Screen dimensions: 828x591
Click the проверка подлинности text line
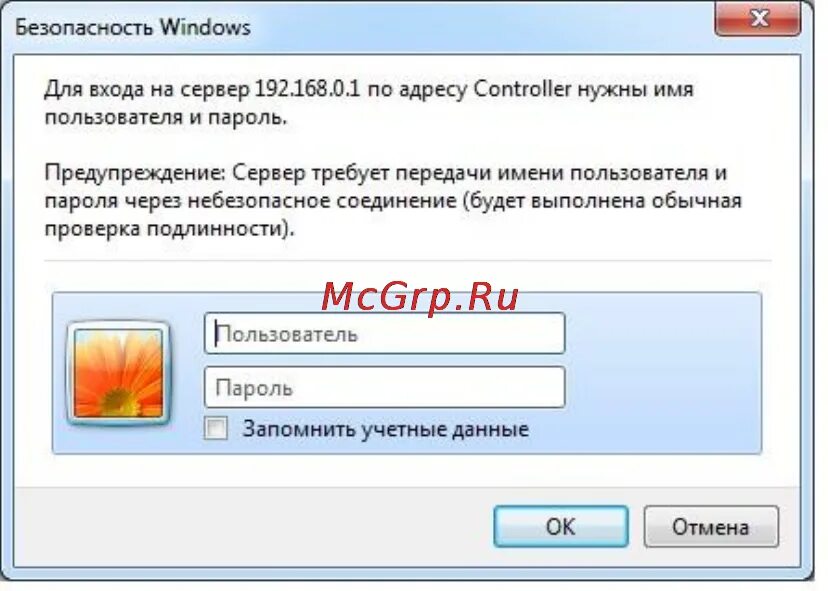(x=169, y=229)
